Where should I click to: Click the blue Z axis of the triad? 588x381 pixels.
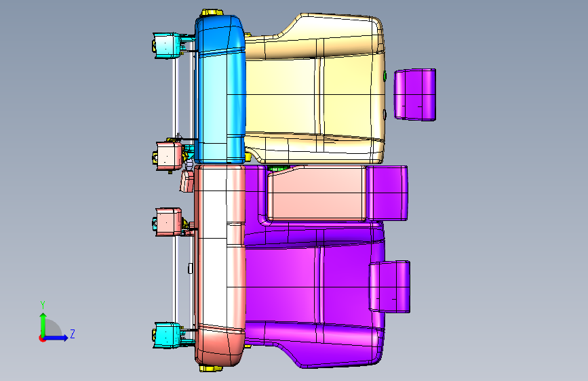click(56, 338)
